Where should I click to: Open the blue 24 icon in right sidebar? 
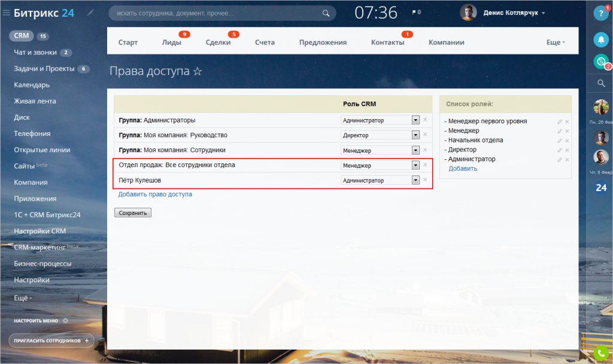click(x=601, y=187)
